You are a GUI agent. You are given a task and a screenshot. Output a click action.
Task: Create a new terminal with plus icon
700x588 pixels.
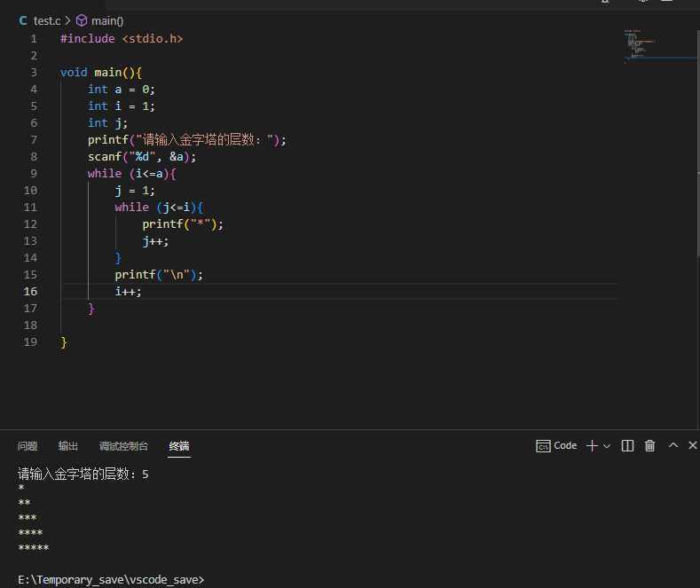click(592, 446)
